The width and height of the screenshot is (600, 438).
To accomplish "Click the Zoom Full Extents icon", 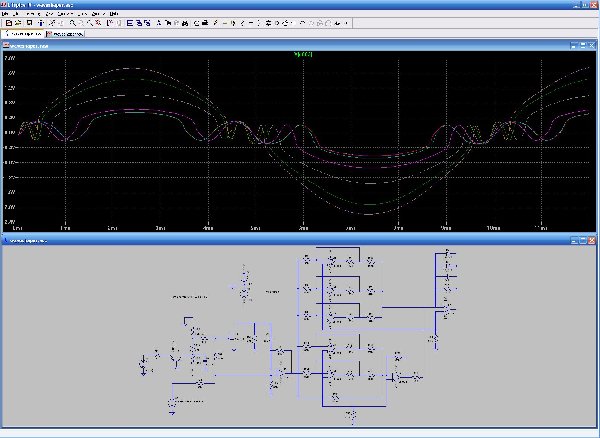I will pyautogui.click(x=98, y=23).
